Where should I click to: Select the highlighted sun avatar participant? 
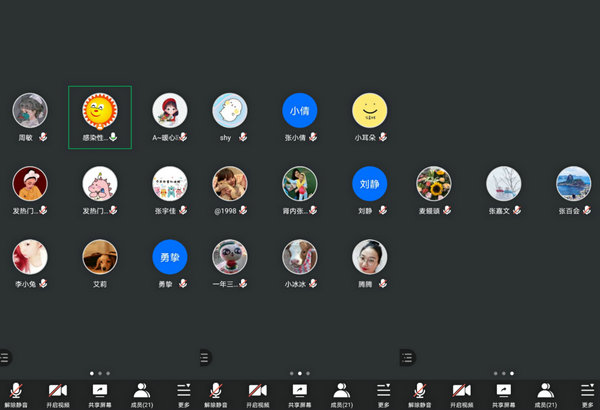pos(99,111)
